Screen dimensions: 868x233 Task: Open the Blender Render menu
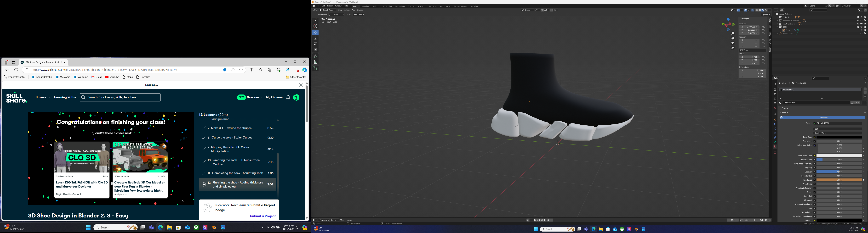(330, 6)
